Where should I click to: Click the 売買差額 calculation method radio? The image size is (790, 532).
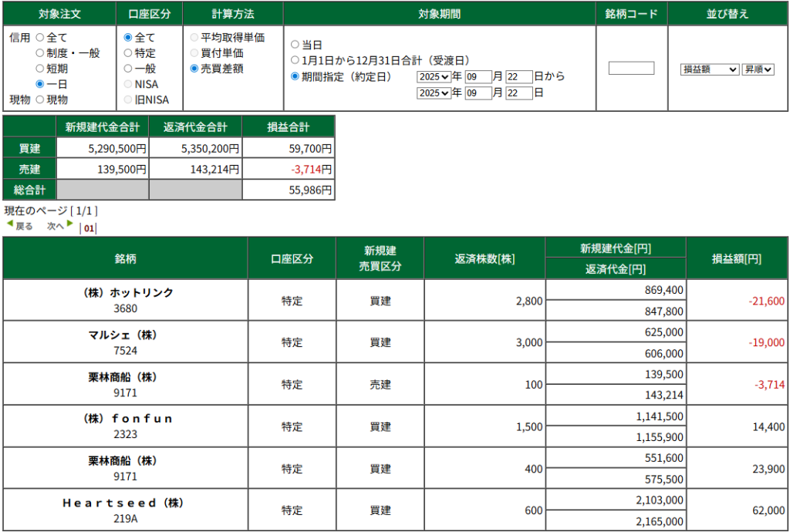pos(194,69)
